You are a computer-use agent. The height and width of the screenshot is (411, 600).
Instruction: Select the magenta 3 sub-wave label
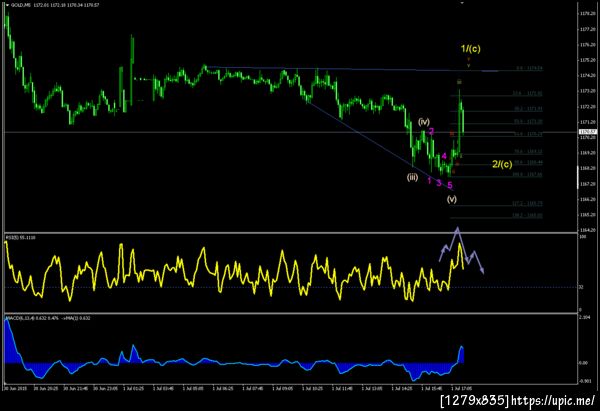coord(439,183)
